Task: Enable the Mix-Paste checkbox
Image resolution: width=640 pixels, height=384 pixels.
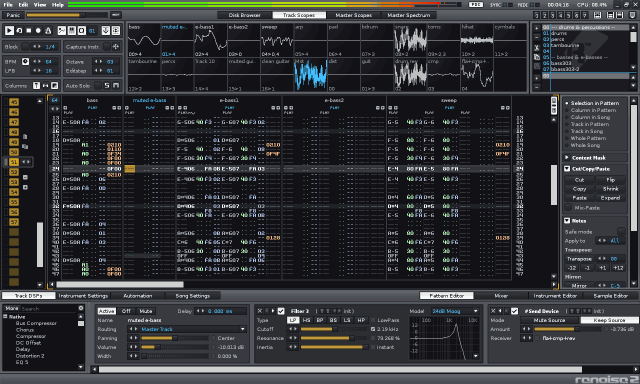Action: tap(568, 208)
